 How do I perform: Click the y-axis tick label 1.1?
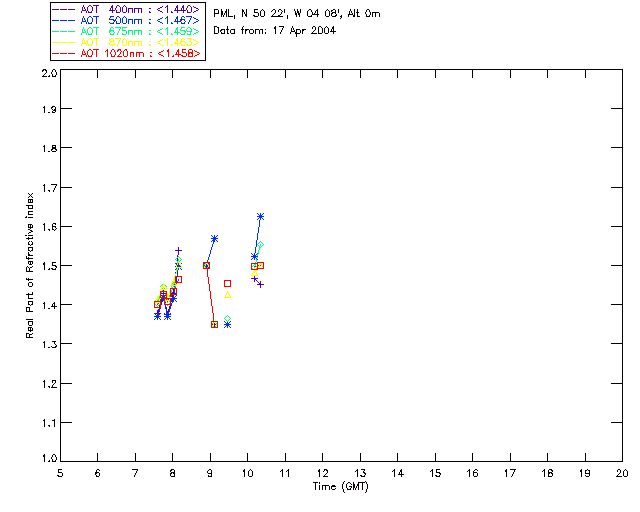pyautogui.click(x=49, y=423)
